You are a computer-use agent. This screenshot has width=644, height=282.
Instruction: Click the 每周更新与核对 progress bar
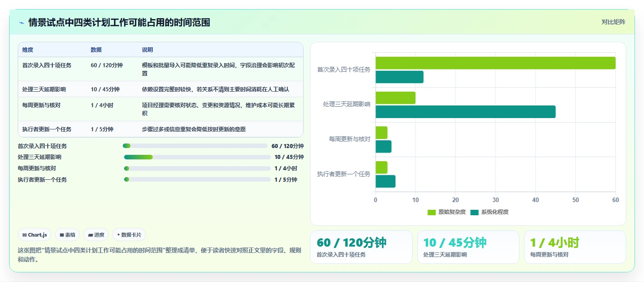coord(197,168)
